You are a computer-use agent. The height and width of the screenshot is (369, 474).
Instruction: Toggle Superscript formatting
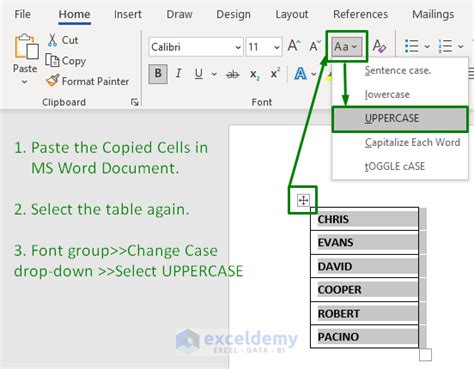click(x=275, y=74)
